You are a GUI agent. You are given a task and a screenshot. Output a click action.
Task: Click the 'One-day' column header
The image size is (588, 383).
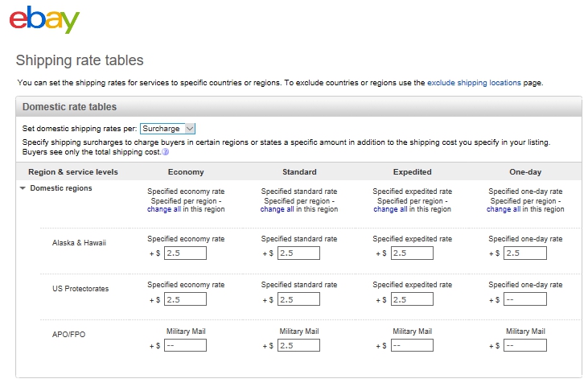coord(525,172)
